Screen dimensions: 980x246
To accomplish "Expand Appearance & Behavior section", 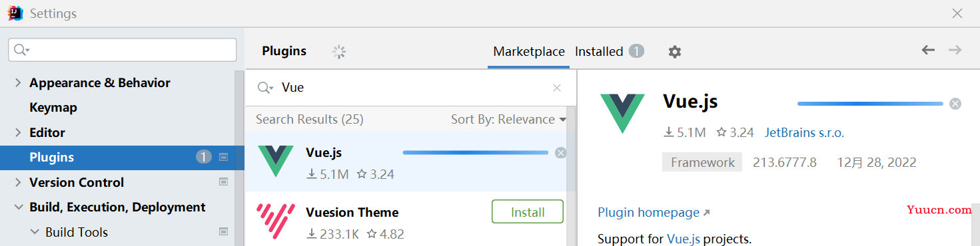I will [x=18, y=83].
